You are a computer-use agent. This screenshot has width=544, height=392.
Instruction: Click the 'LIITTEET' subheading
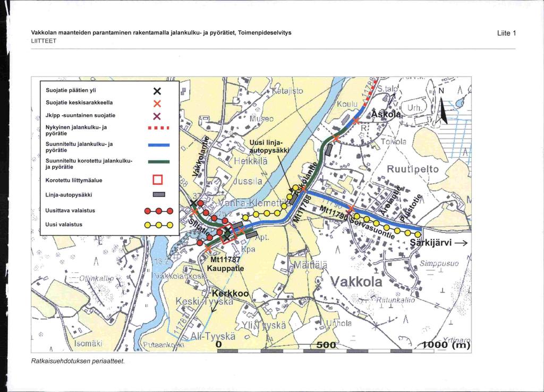pos(44,41)
